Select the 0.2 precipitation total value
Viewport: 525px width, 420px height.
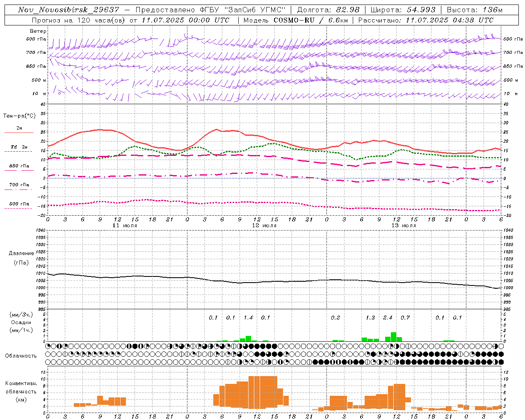pos(336,317)
